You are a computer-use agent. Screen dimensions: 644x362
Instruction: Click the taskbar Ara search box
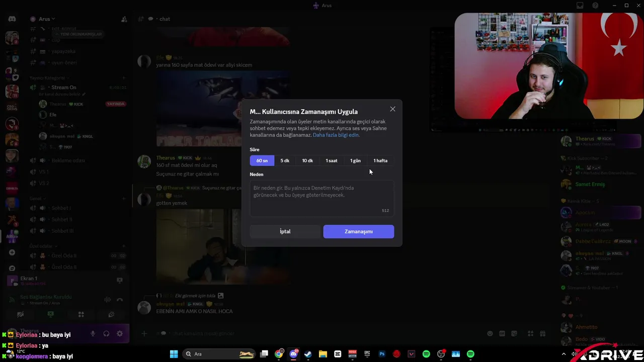(219, 354)
